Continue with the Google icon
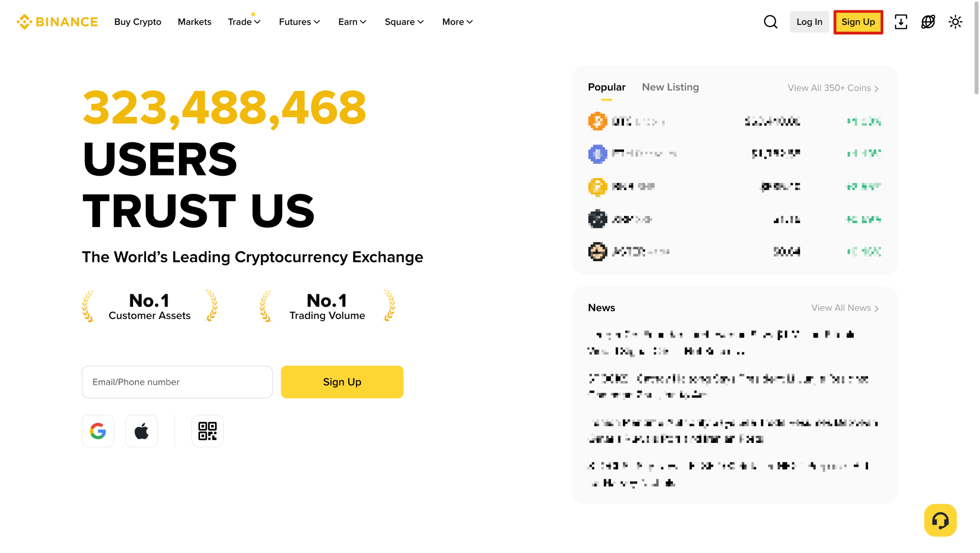 point(98,431)
